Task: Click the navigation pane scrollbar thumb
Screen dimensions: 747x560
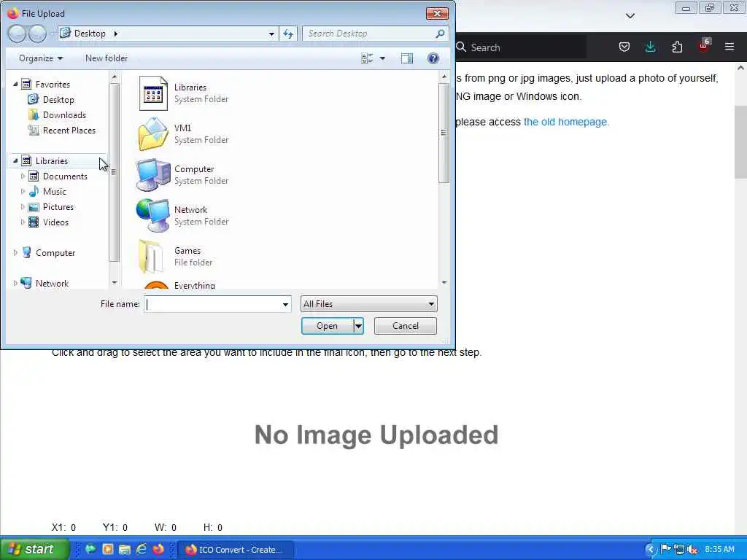Action: pyautogui.click(x=114, y=172)
